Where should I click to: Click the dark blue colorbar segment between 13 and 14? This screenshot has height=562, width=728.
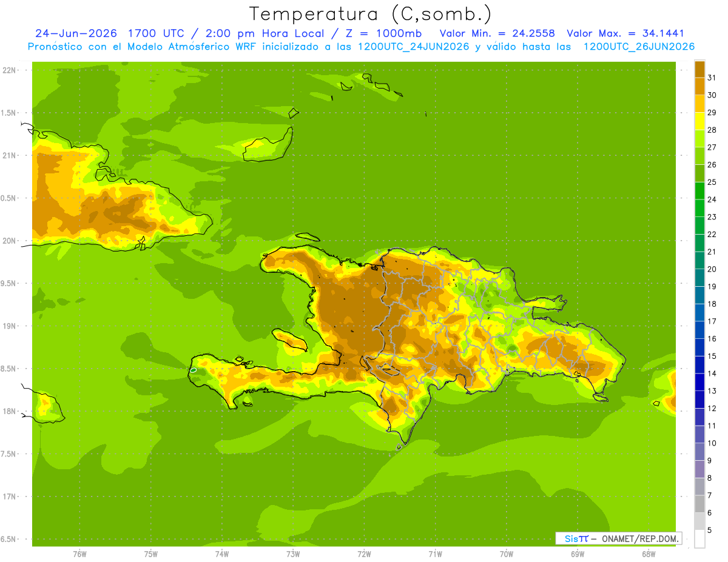coord(699,382)
